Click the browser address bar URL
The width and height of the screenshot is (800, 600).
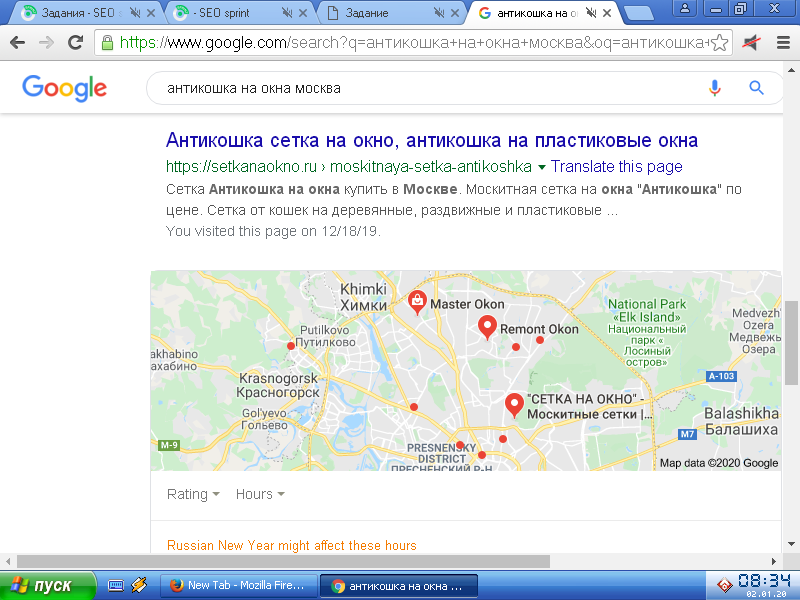[x=413, y=43]
